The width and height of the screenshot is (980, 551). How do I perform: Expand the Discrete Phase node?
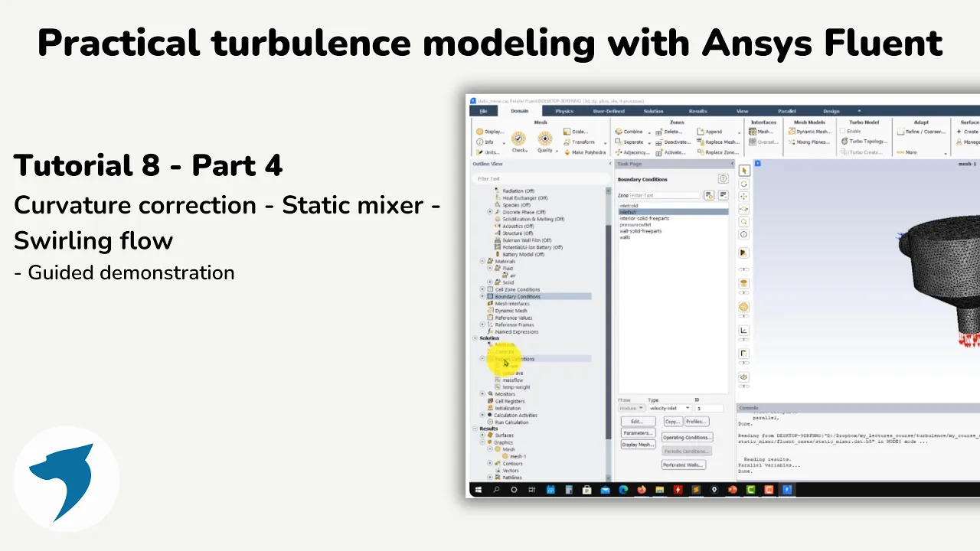490,212
